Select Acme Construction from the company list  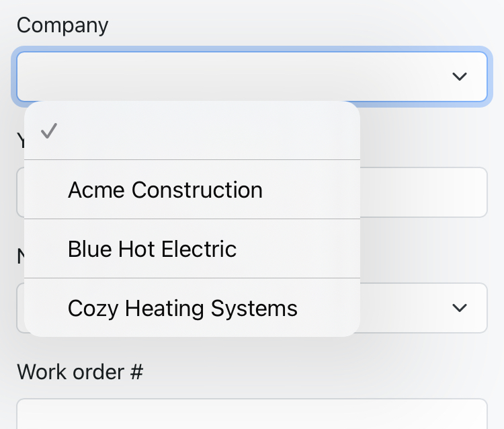(x=165, y=190)
